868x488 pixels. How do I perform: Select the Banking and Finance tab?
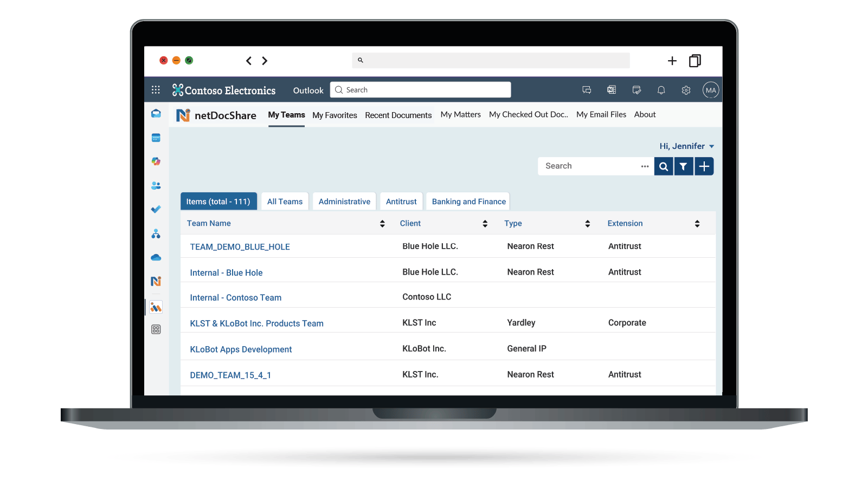(468, 201)
